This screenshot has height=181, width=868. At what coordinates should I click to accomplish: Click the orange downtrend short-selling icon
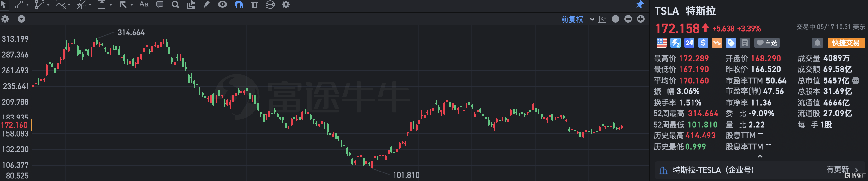coord(717,43)
